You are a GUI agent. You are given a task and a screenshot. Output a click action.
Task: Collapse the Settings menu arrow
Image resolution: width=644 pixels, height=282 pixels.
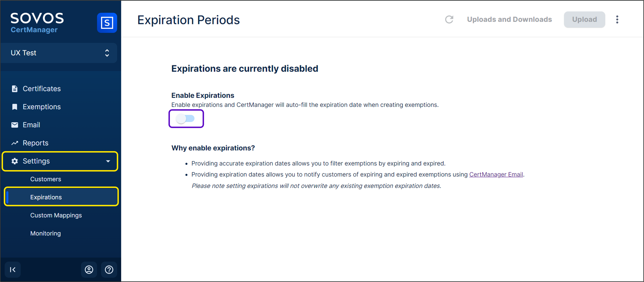coord(108,161)
